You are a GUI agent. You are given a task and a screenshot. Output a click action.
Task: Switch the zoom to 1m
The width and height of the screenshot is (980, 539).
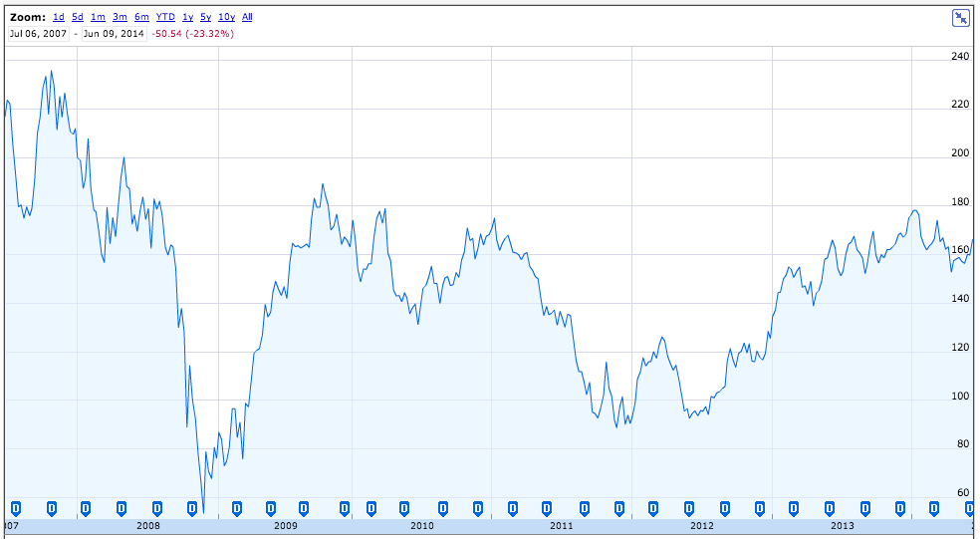[x=98, y=17]
